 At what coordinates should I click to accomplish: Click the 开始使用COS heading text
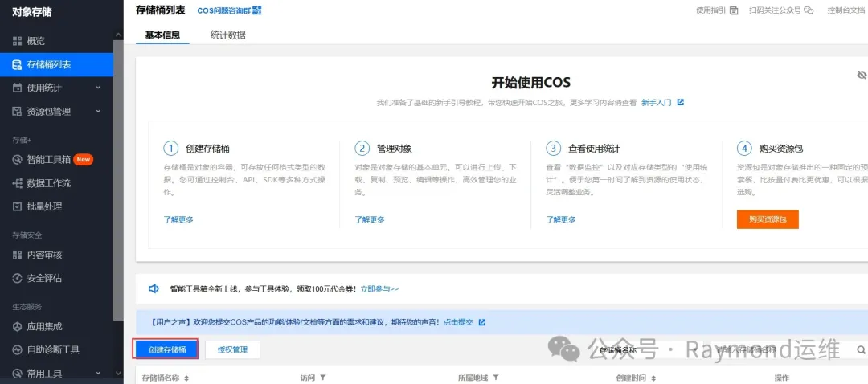[x=531, y=83]
